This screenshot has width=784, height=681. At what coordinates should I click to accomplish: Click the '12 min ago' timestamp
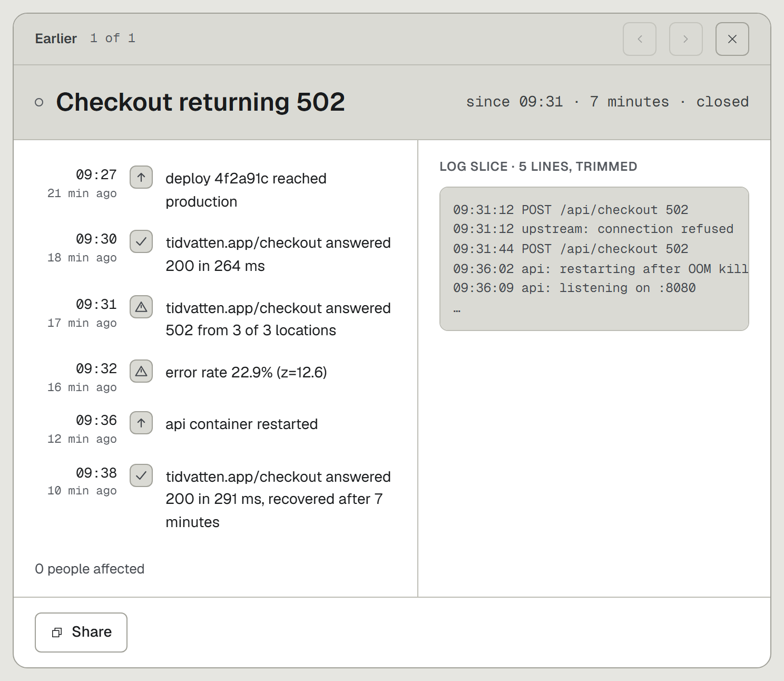pos(82,439)
